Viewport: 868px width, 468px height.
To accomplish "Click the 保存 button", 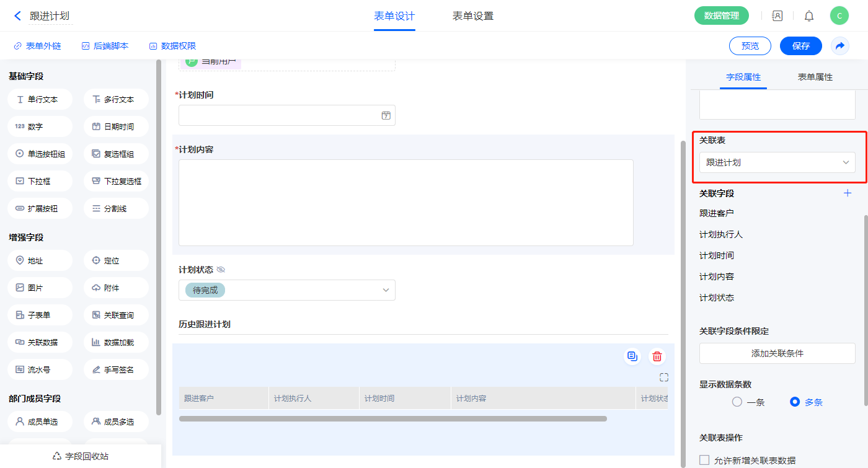I will click(x=800, y=46).
